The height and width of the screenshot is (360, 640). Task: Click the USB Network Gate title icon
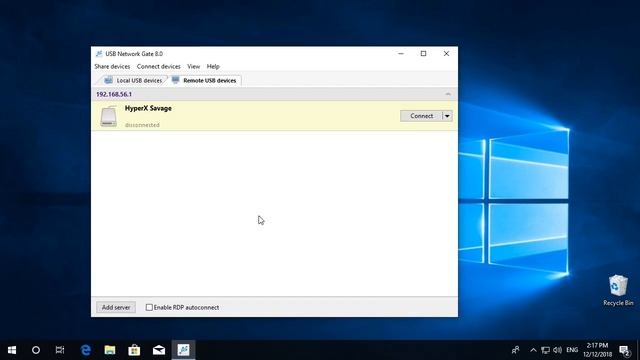click(x=99, y=53)
